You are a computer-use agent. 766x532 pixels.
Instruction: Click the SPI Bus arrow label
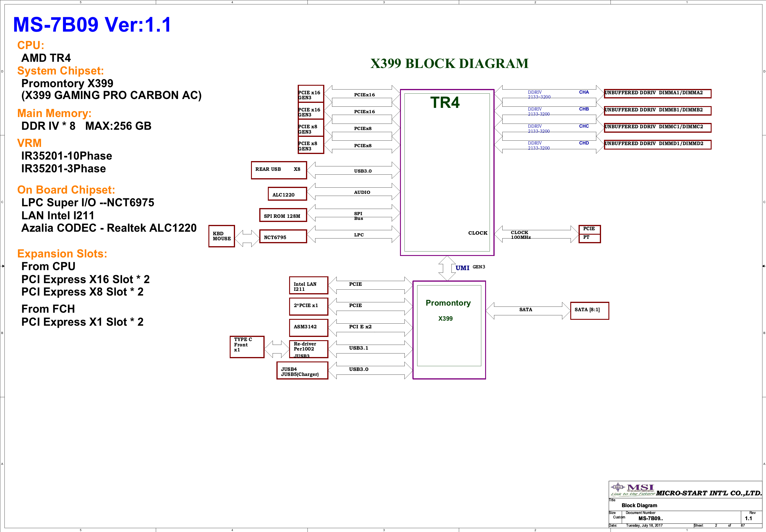tap(358, 216)
